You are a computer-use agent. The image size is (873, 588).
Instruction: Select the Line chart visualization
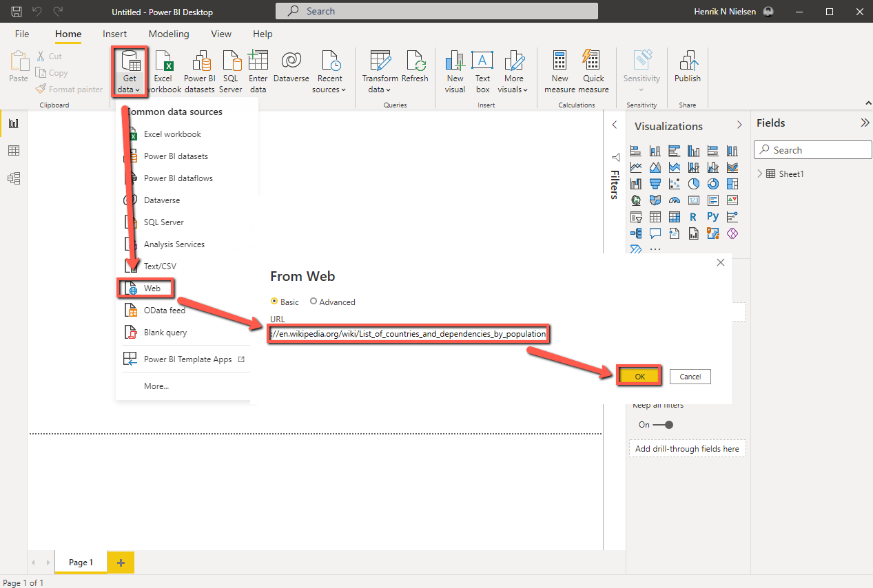tap(636, 167)
